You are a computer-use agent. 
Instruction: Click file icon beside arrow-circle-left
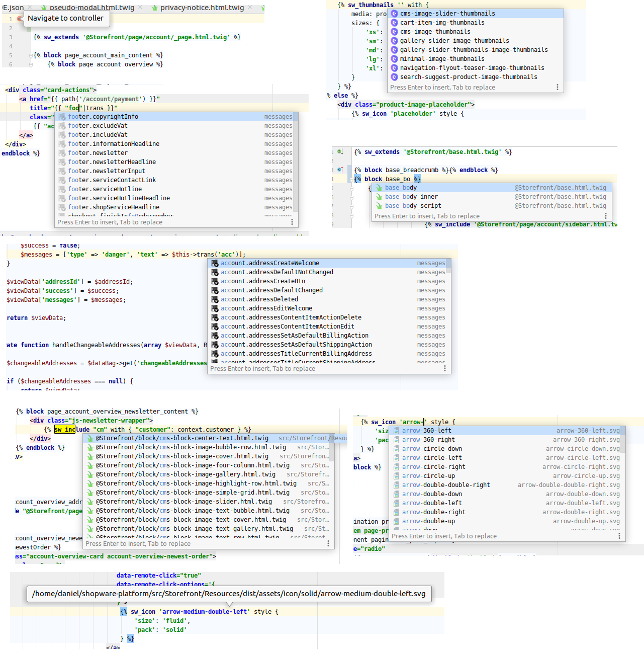coord(396,458)
